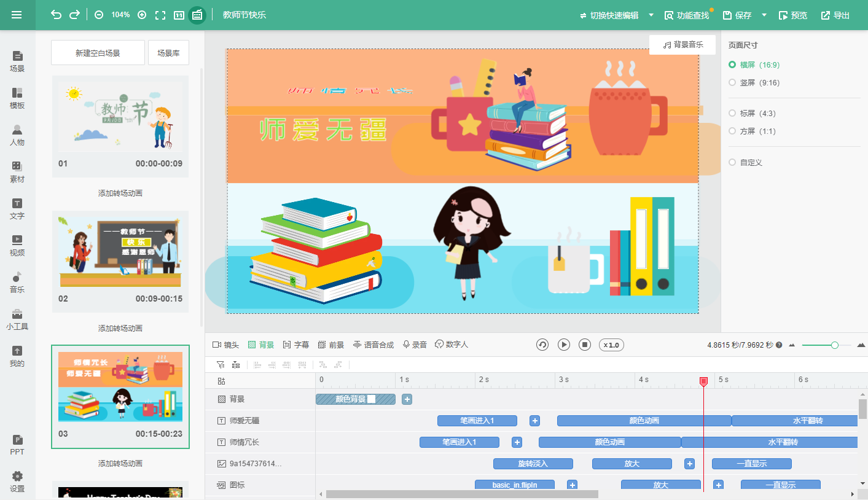
Task: Click 切换快速编辑 button
Action: [609, 15]
